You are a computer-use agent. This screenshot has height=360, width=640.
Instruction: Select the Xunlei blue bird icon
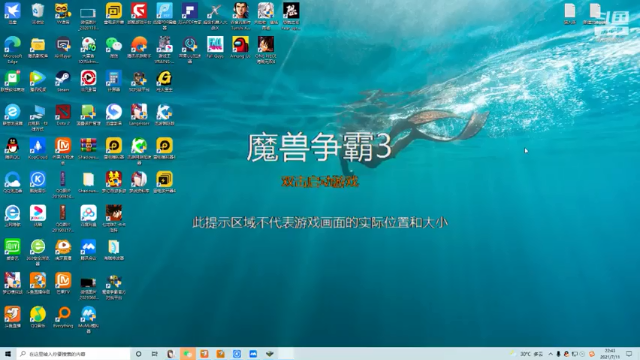[x=12, y=13]
